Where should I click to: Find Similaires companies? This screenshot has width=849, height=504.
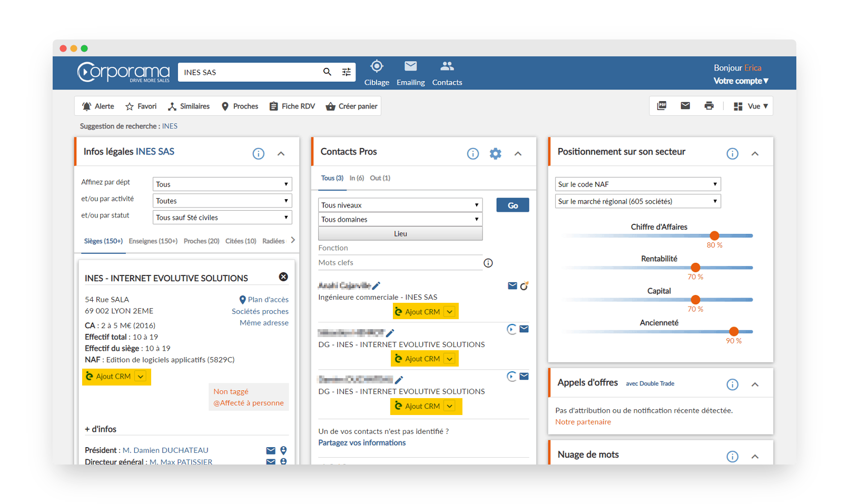(x=189, y=106)
